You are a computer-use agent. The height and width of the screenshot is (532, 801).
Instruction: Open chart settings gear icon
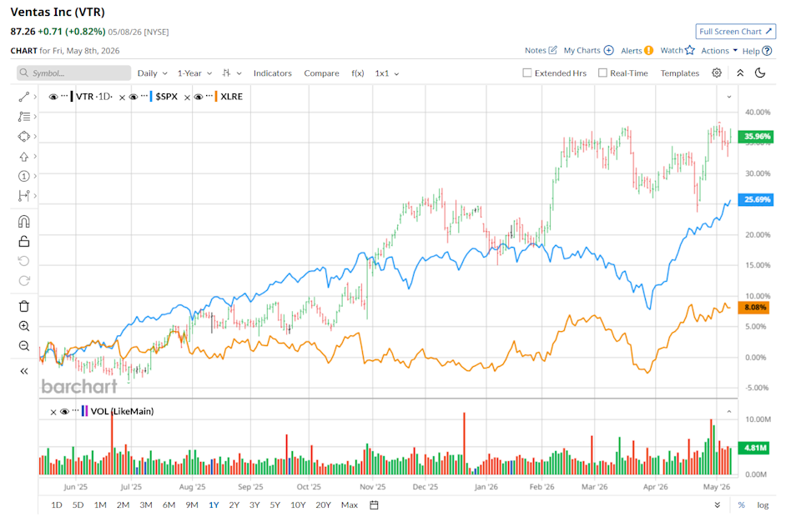point(717,73)
